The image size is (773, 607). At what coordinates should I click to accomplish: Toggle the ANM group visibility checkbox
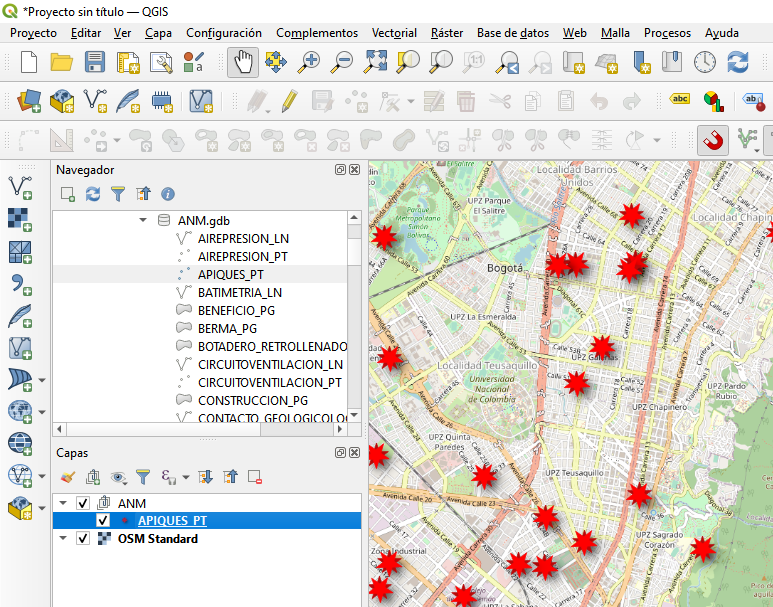click(x=83, y=503)
